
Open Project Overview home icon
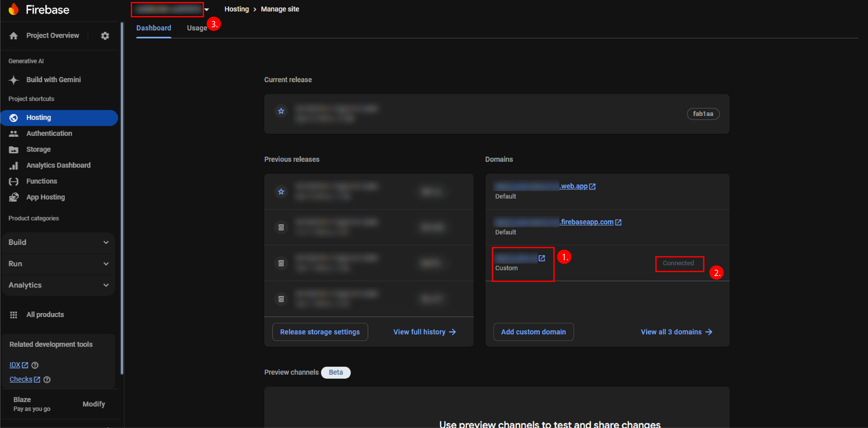pyautogui.click(x=14, y=36)
